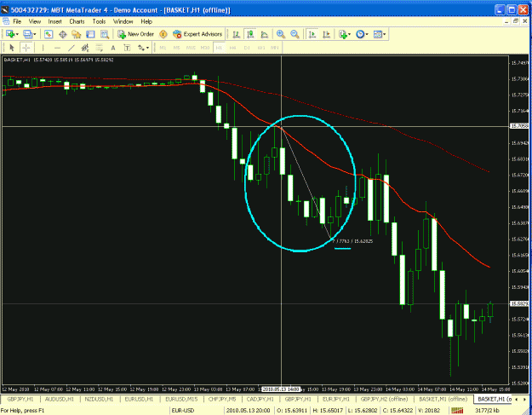
Task: Open the New Chart toolbar button
Action: [x=10, y=34]
